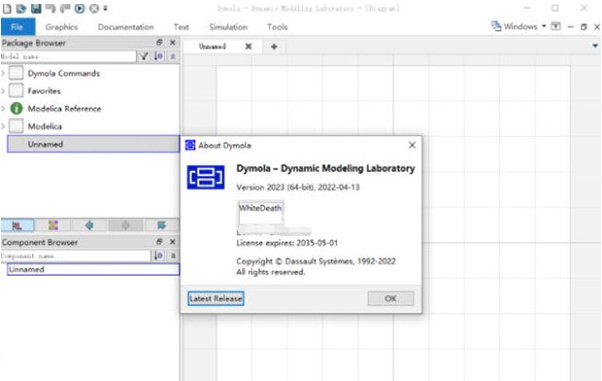Click OK in About Dymola dialog
602x381 pixels.
click(x=391, y=298)
